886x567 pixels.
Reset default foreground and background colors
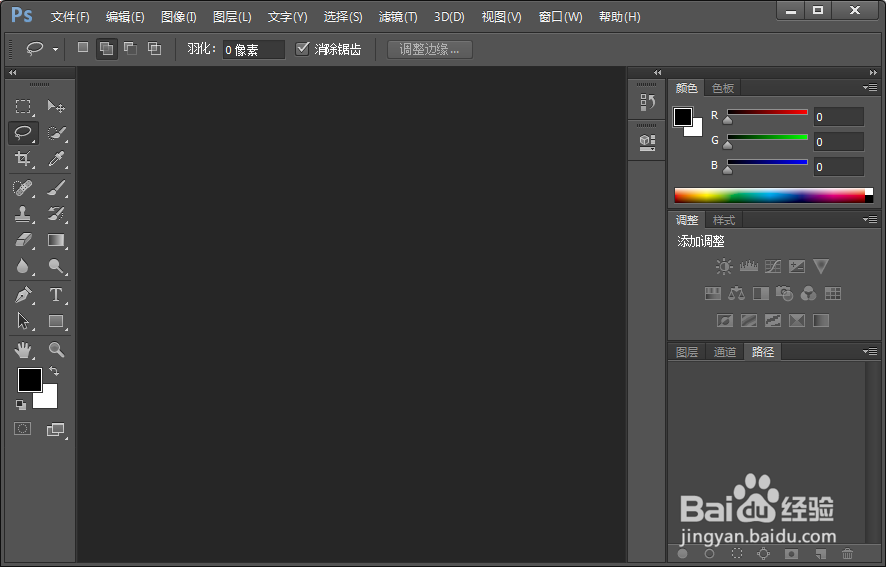(x=21, y=404)
